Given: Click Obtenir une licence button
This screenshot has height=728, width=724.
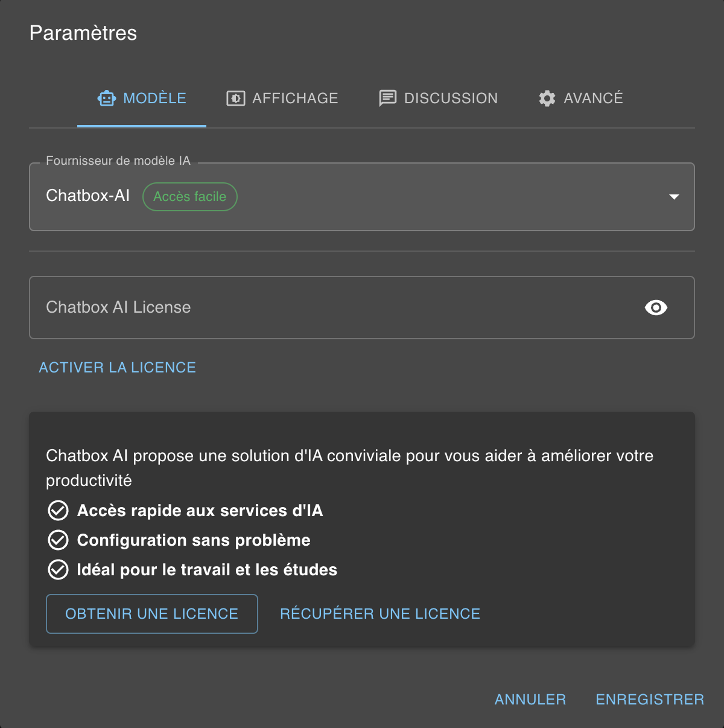Looking at the screenshot, I should 152,614.
